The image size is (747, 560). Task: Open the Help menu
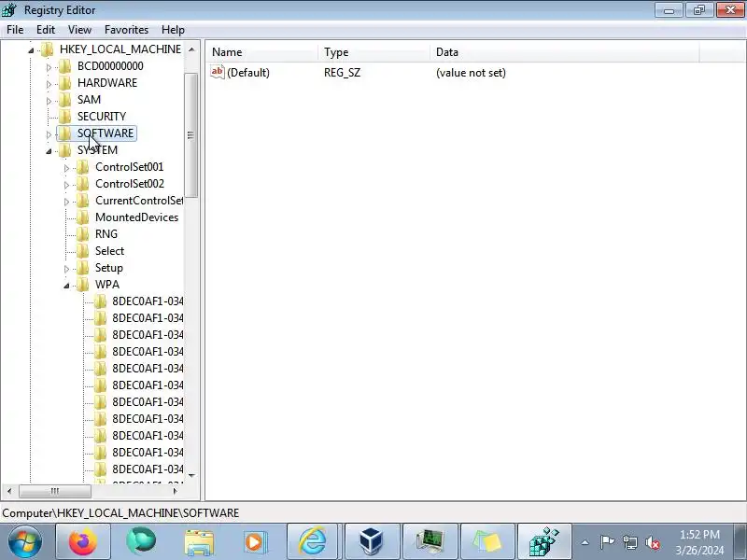[173, 30]
